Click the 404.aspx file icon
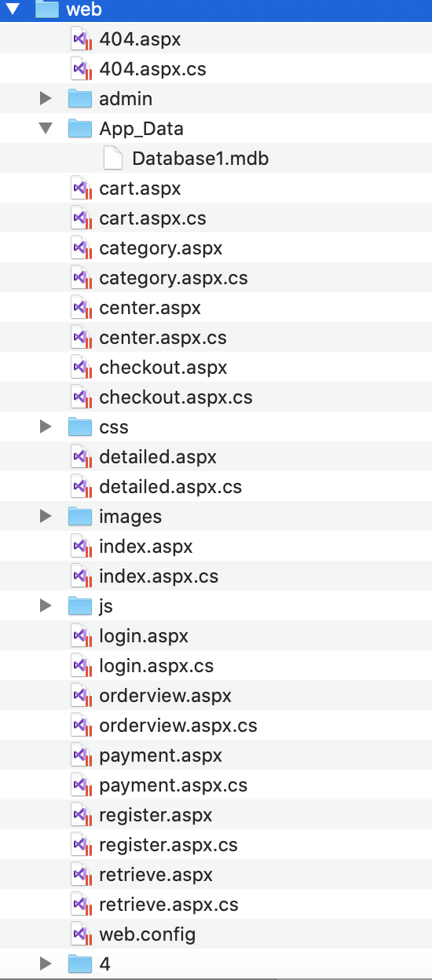432x980 pixels. (x=79, y=39)
